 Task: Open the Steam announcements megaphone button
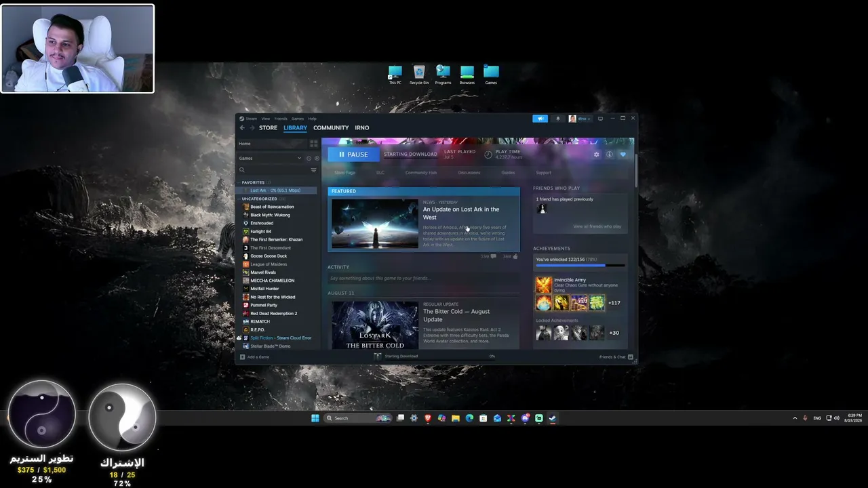(540, 119)
